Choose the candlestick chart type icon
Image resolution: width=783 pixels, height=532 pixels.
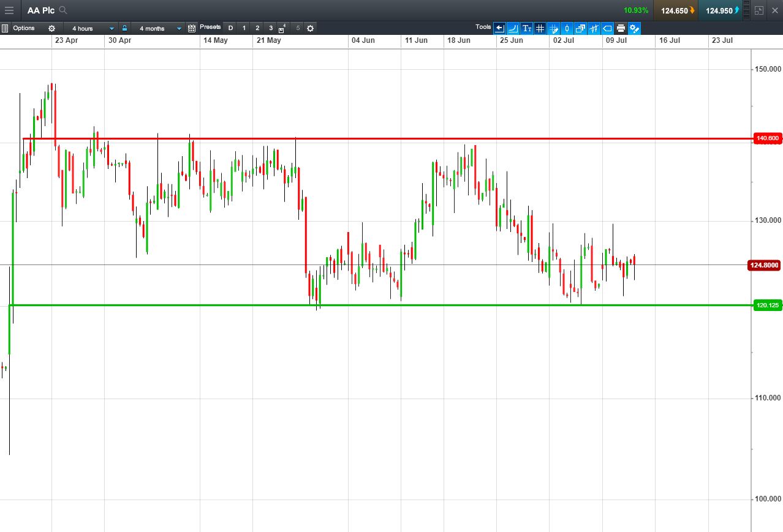click(567, 28)
